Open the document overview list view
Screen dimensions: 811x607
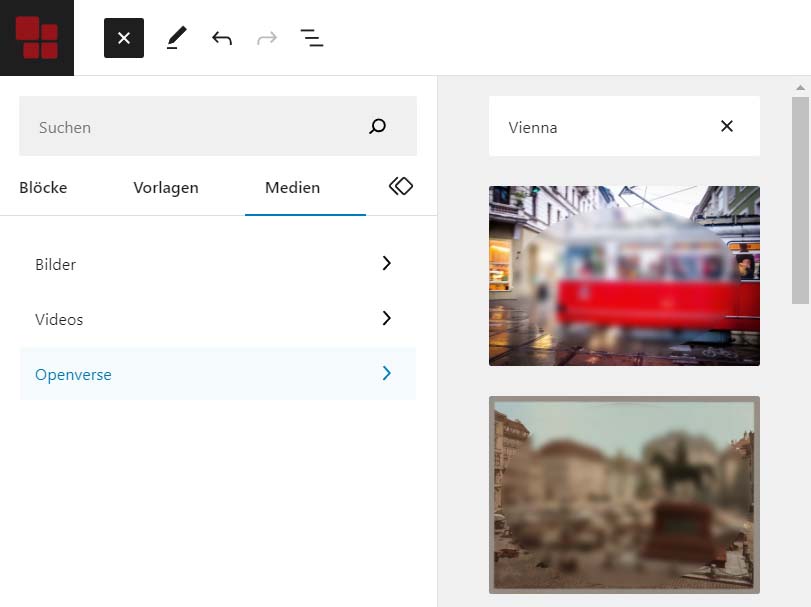[312, 38]
